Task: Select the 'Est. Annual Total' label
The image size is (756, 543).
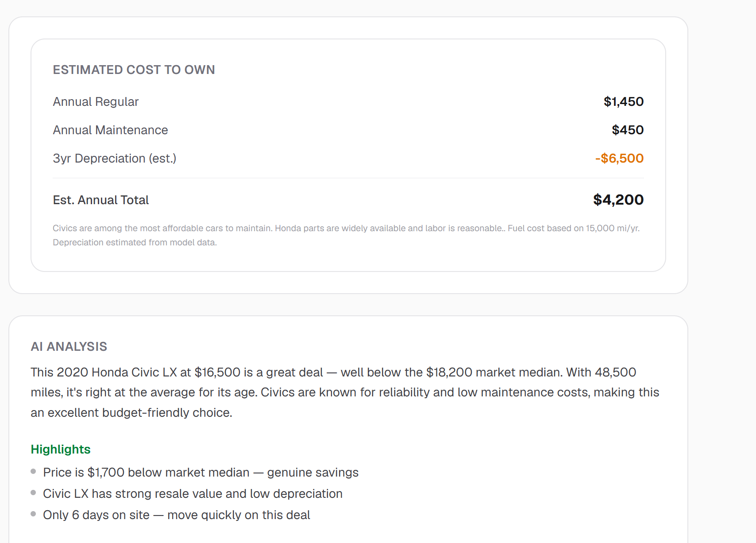Action: [x=100, y=200]
